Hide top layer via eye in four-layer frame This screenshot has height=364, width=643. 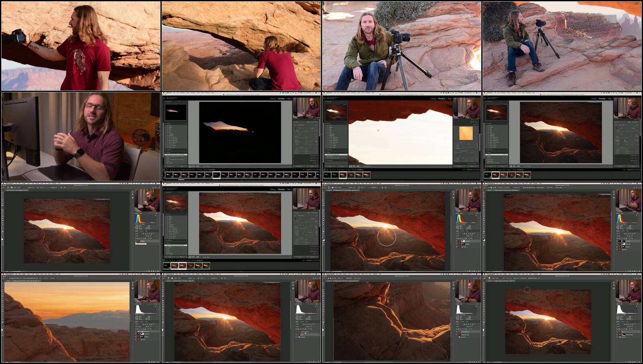pyautogui.click(x=618, y=241)
